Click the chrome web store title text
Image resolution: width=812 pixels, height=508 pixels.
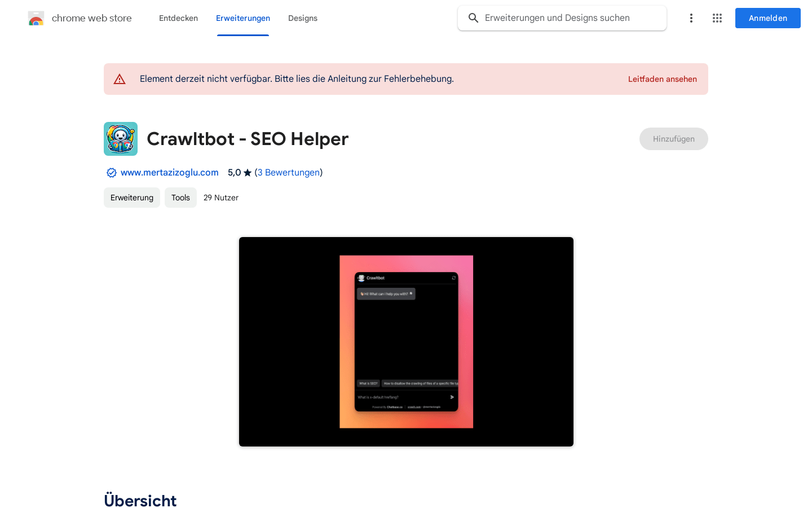pyautogui.click(x=92, y=18)
